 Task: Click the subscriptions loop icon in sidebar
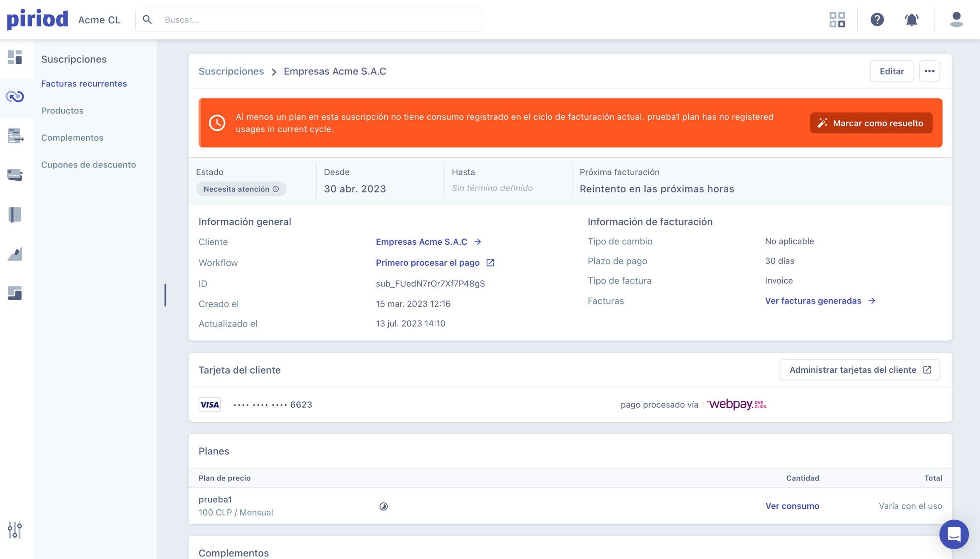click(15, 96)
